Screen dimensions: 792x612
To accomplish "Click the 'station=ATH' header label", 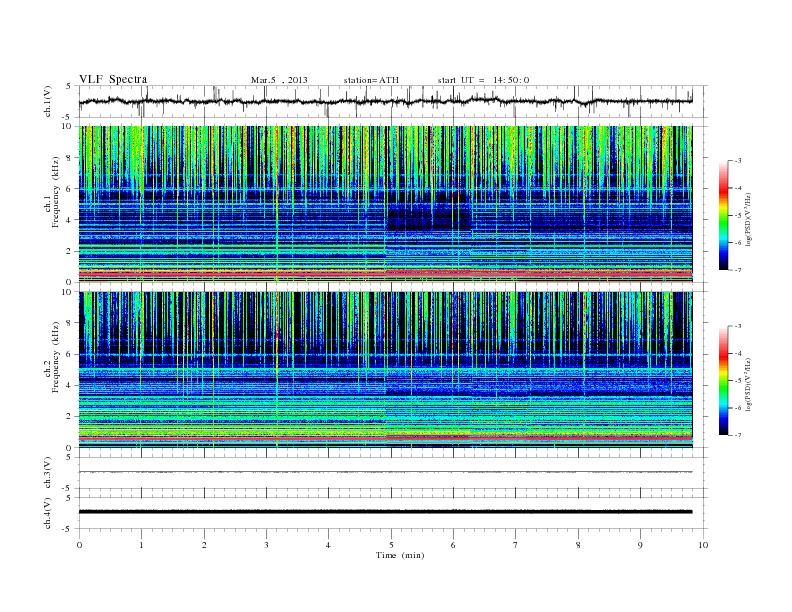I will coord(371,80).
